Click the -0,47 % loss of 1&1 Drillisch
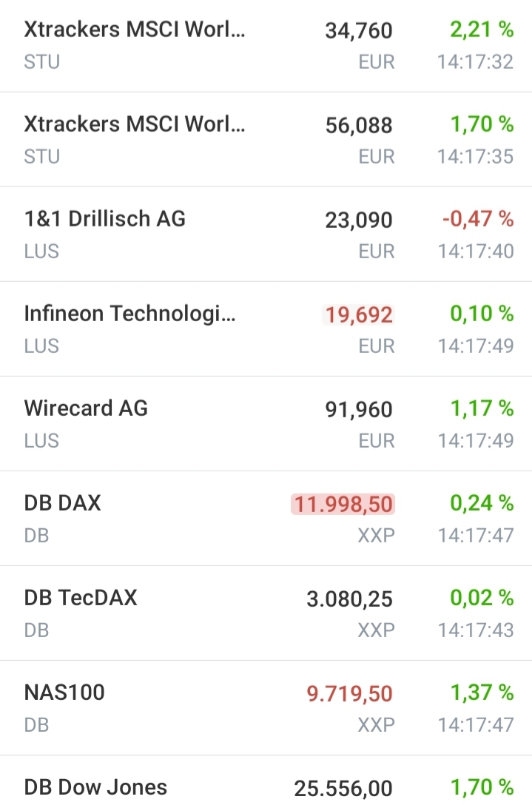Viewport: 532px width, 805px height. (485, 219)
